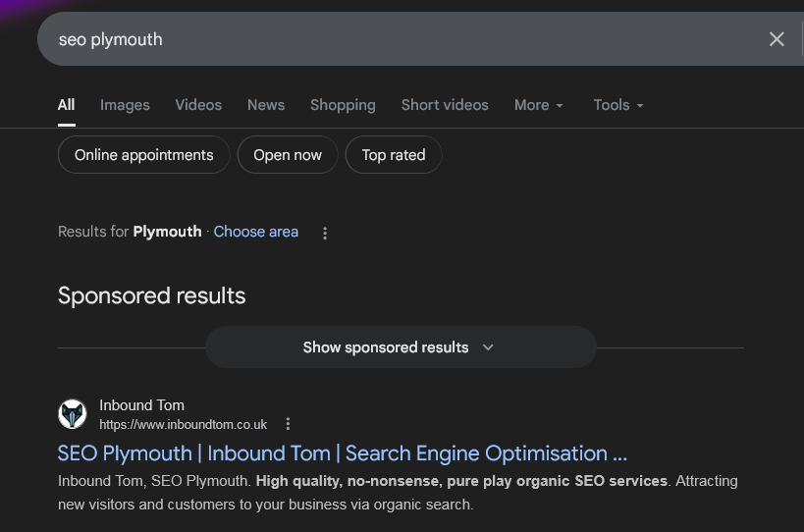804x532 pixels.
Task: Toggle the Online appointments filter chip
Action: point(143,155)
